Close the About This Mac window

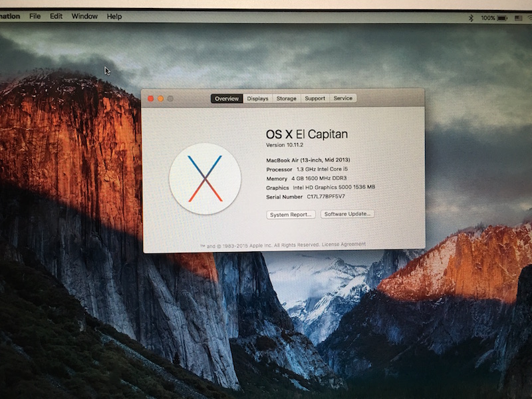(151, 98)
